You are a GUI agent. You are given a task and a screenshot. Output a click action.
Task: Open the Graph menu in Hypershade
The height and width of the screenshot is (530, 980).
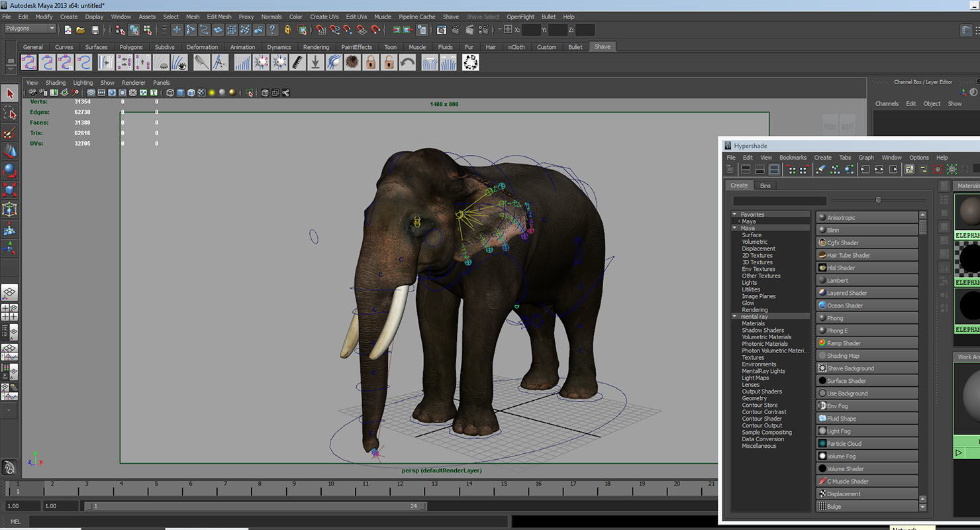pyautogui.click(x=866, y=158)
